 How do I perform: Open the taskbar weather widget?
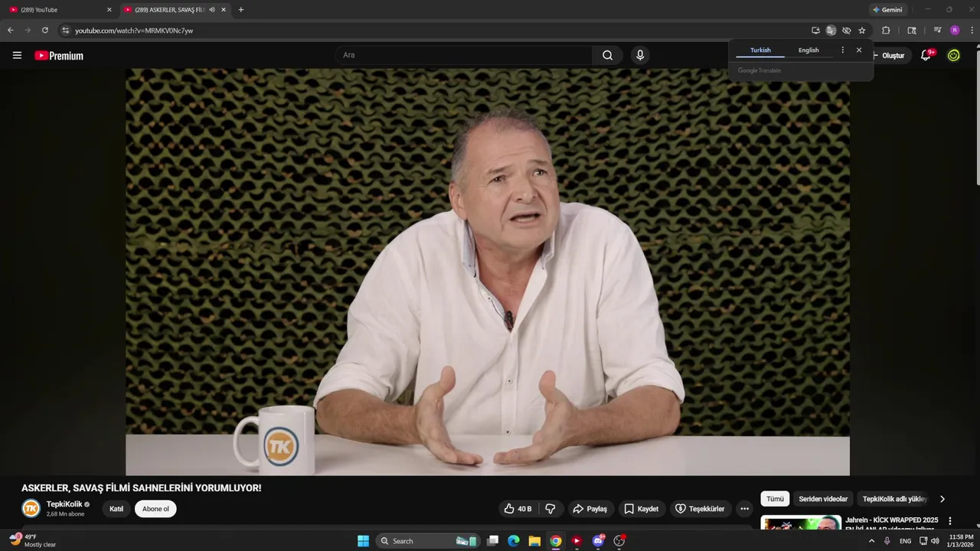33,540
